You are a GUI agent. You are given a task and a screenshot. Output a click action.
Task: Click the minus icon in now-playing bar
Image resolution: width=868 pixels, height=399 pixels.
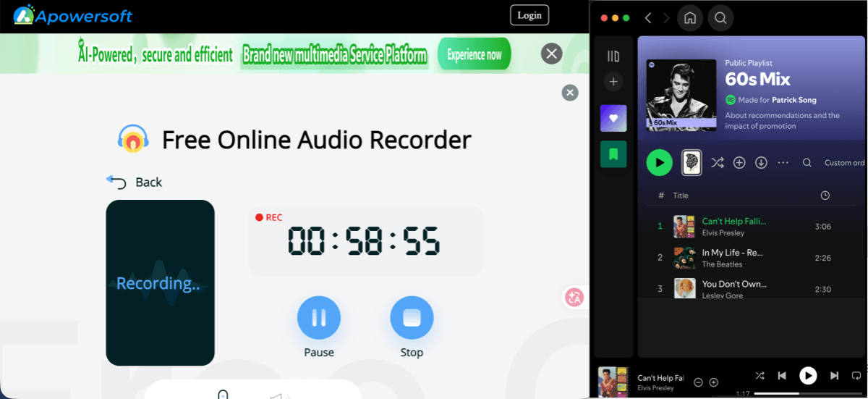pyautogui.click(x=698, y=382)
